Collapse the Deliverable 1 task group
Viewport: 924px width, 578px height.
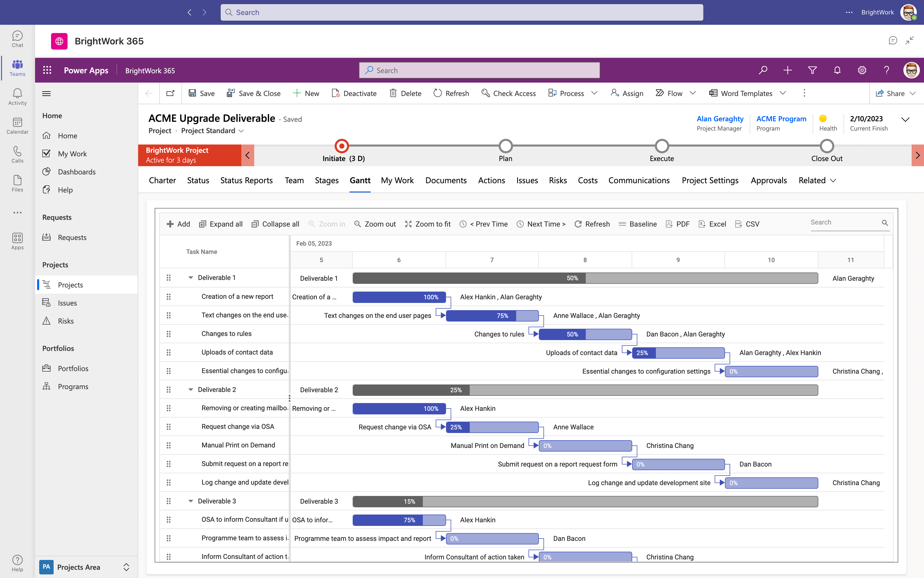pos(191,278)
